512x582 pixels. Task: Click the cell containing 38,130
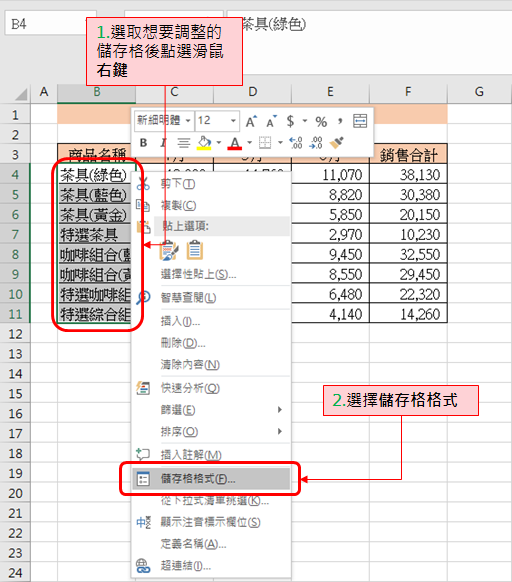(x=408, y=174)
